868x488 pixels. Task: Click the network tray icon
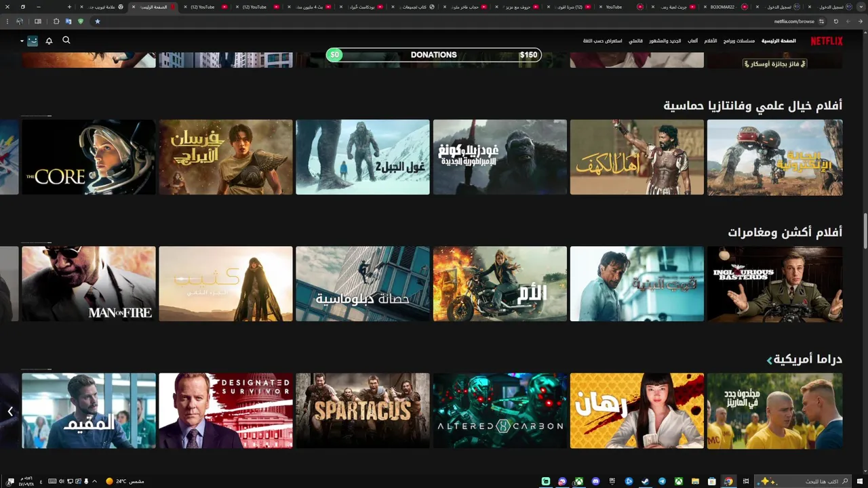coord(70,481)
